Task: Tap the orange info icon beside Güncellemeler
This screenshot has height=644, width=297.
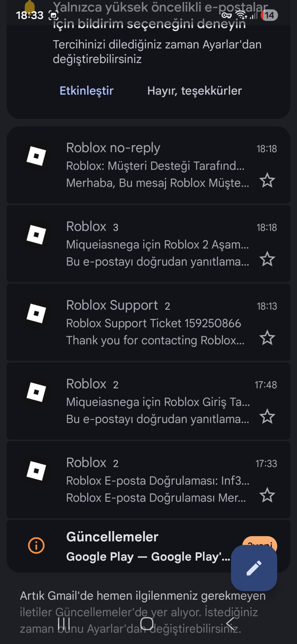Action: (x=36, y=545)
